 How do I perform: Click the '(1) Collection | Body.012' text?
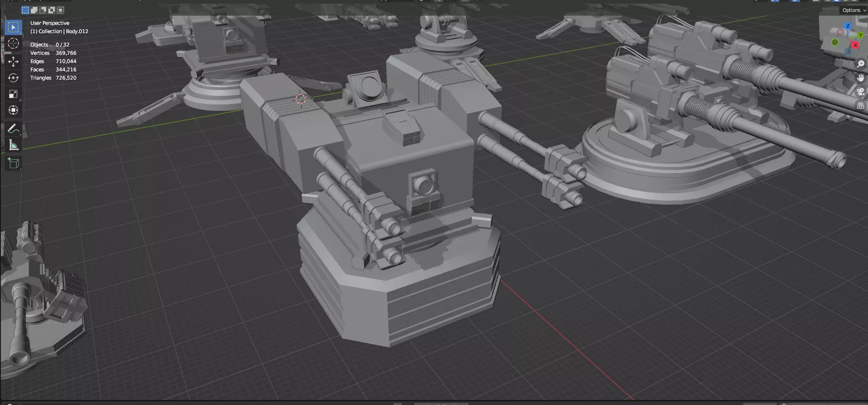coord(59,31)
